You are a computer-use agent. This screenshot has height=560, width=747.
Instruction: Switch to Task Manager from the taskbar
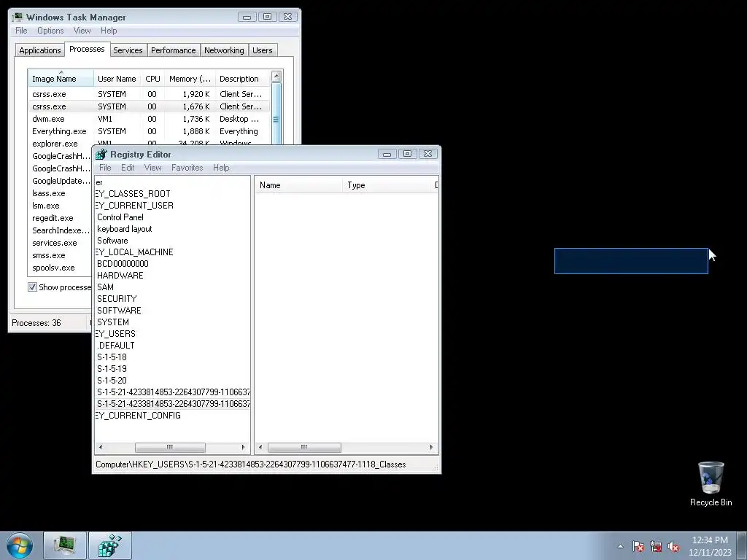pos(65,545)
